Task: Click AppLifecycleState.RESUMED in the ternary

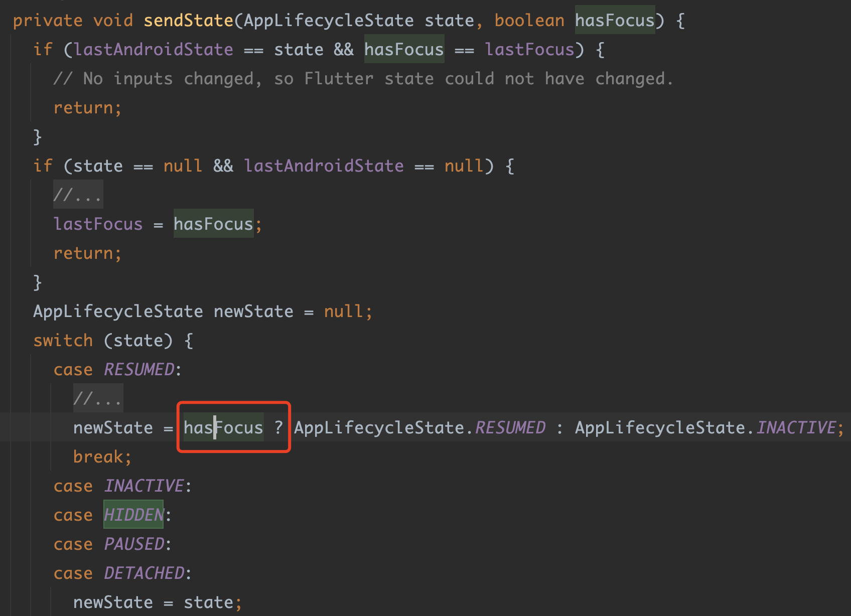Action: click(x=419, y=428)
